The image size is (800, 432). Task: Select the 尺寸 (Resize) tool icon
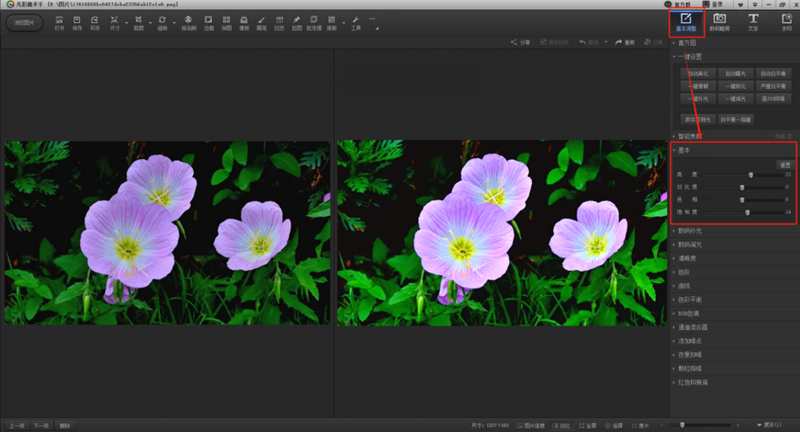(x=115, y=22)
